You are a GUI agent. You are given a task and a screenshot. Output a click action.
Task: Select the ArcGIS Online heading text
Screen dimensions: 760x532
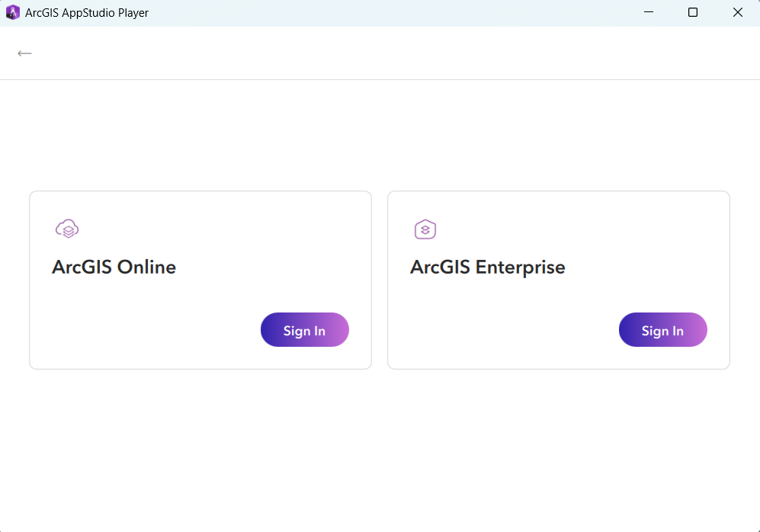coord(114,267)
